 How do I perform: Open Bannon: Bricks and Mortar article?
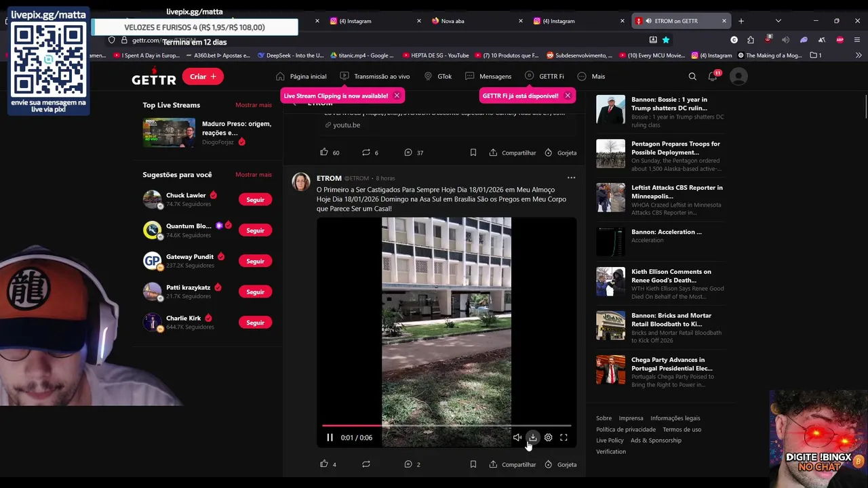pos(660,328)
